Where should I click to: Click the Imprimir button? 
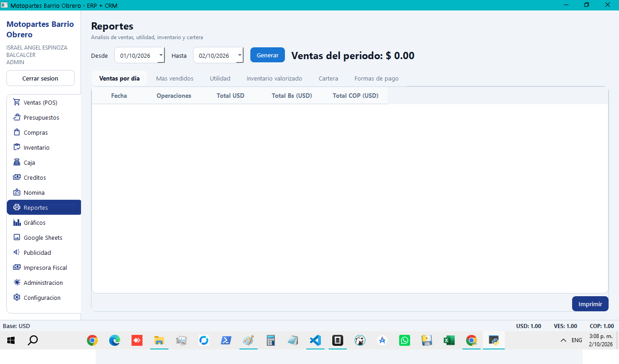coord(590,304)
